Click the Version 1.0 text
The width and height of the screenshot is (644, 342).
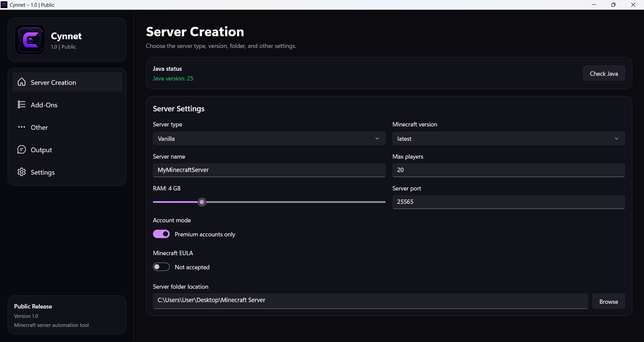point(26,316)
